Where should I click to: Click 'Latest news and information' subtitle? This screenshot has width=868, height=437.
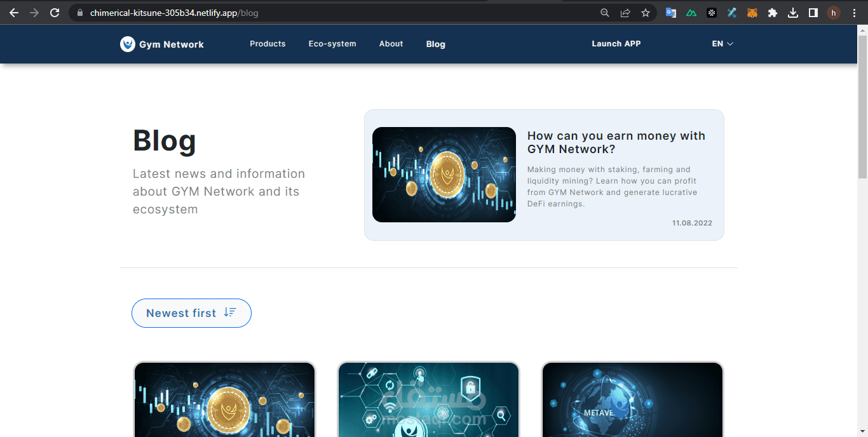[219, 191]
